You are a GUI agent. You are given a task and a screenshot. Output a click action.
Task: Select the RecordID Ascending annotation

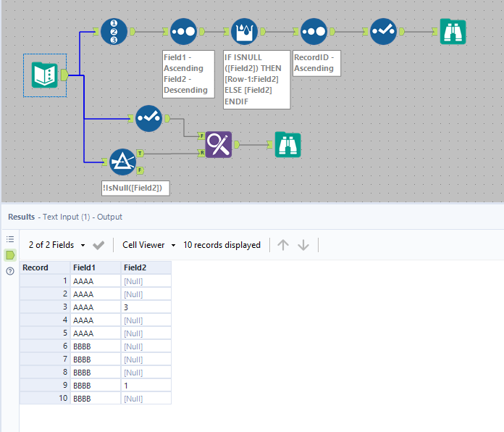316,63
